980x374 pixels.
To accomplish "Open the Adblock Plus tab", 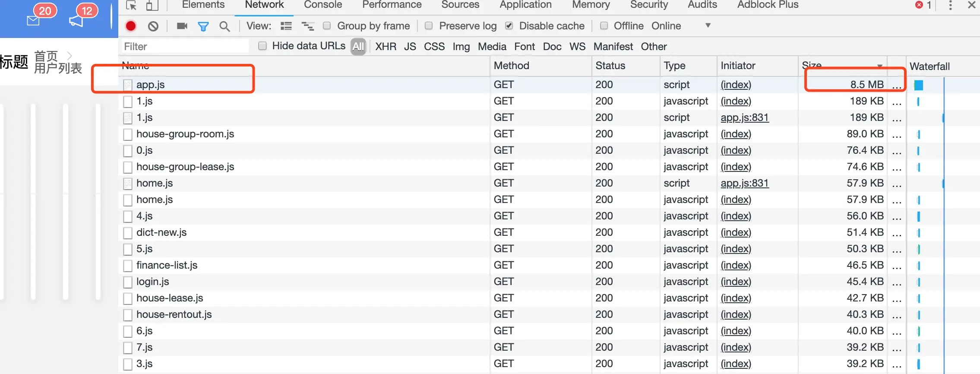I will pyautogui.click(x=768, y=5).
